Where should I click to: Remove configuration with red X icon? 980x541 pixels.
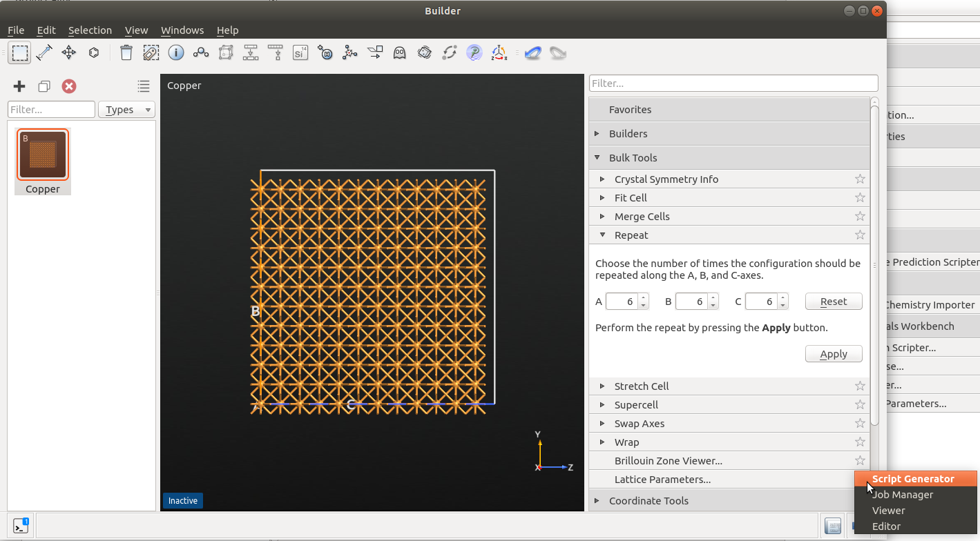point(69,86)
